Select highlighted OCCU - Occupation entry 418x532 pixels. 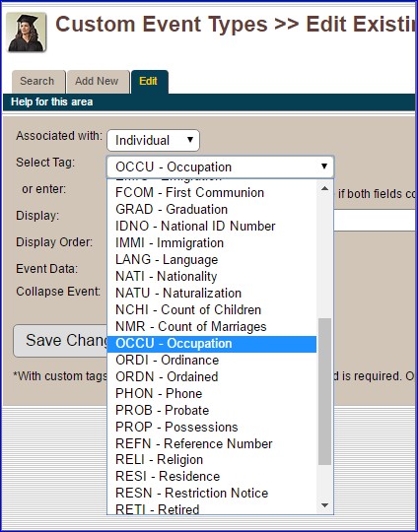tap(212, 344)
